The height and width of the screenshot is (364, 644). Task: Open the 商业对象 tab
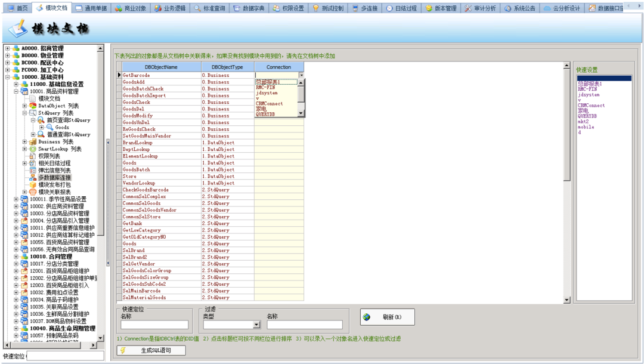pyautogui.click(x=131, y=8)
